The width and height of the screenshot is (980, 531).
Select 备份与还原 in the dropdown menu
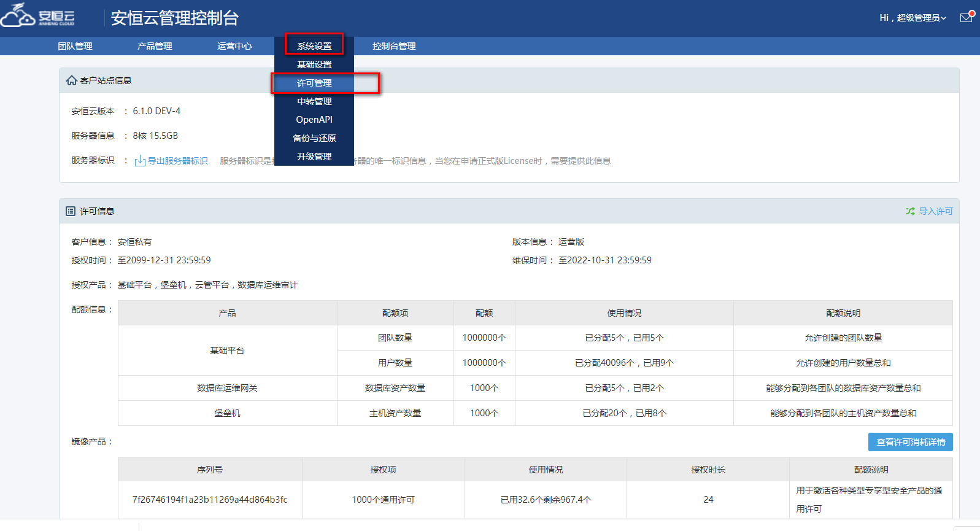point(314,138)
